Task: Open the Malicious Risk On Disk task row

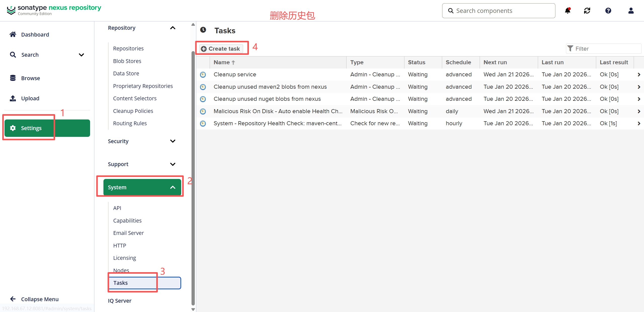Action: click(278, 111)
